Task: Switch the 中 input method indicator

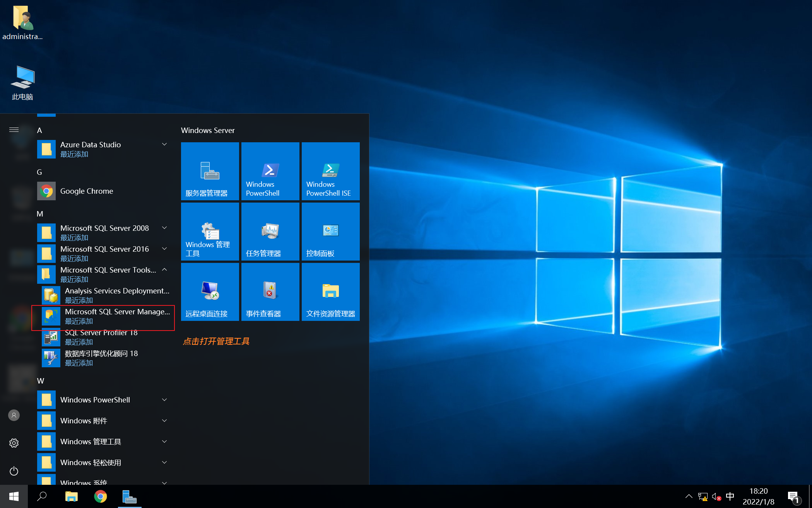Action: pyautogui.click(x=730, y=496)
